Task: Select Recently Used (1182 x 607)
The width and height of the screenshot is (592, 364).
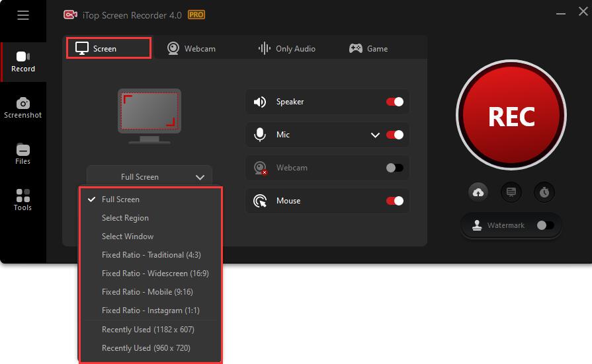Action: pos(148,330)
